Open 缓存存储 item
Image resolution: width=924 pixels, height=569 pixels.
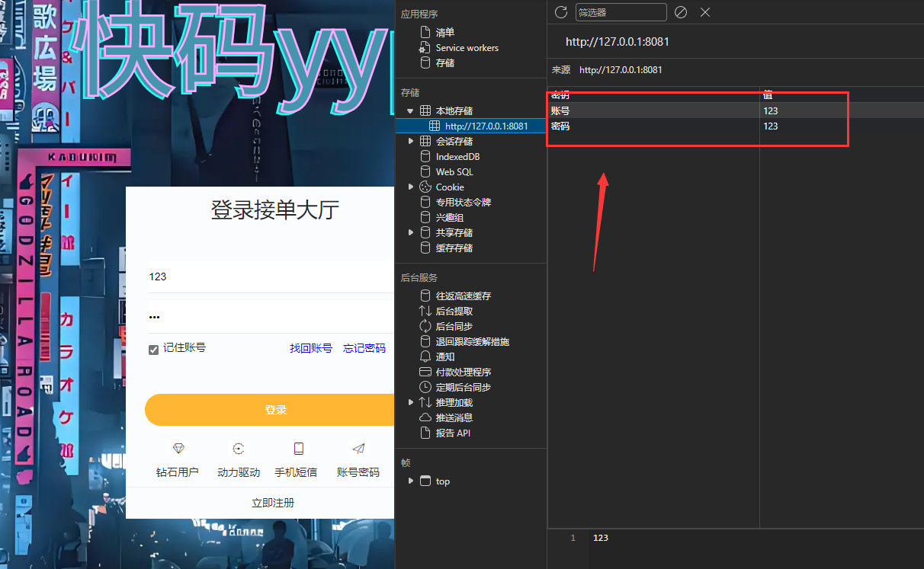click(454, 248)
